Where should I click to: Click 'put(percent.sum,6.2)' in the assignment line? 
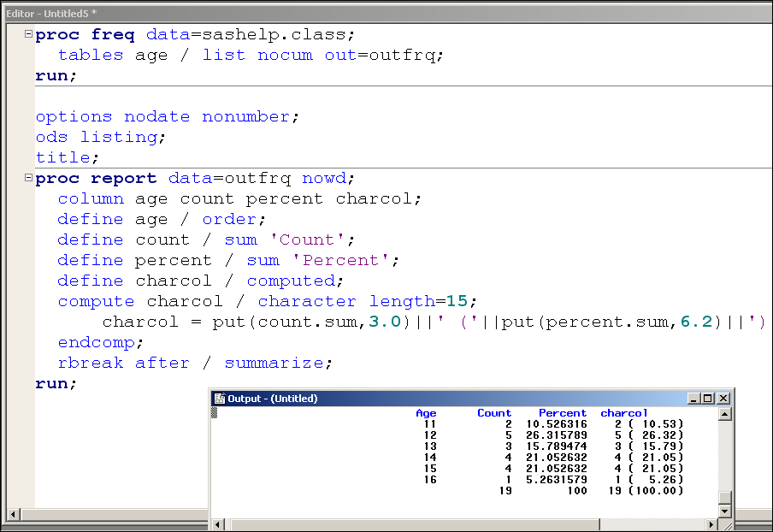pyautogui.click(x=611, y=322)
